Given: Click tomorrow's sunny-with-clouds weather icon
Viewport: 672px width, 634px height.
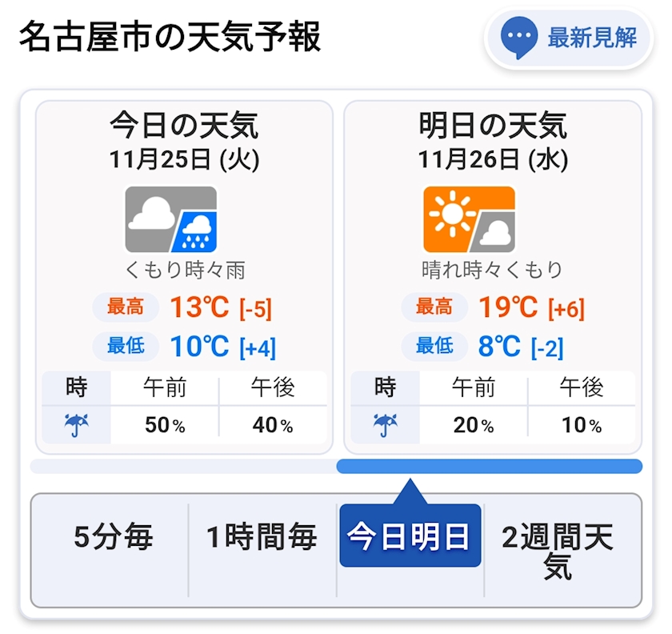Looking at the screenshot, I should (x=470, y=219).
